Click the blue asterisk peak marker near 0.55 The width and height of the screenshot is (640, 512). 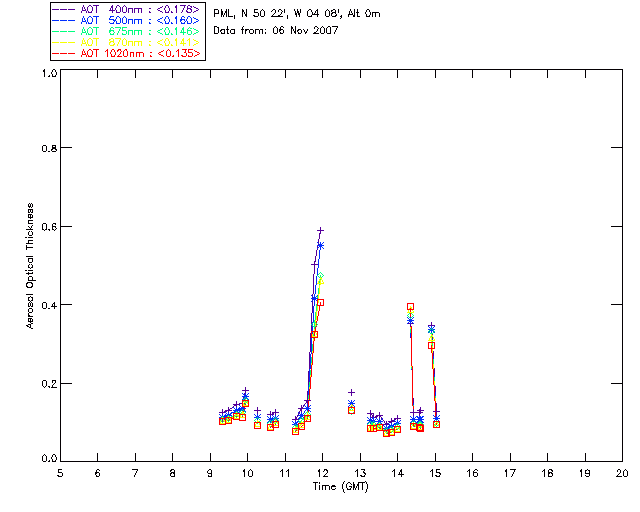(x=321, y=245)
